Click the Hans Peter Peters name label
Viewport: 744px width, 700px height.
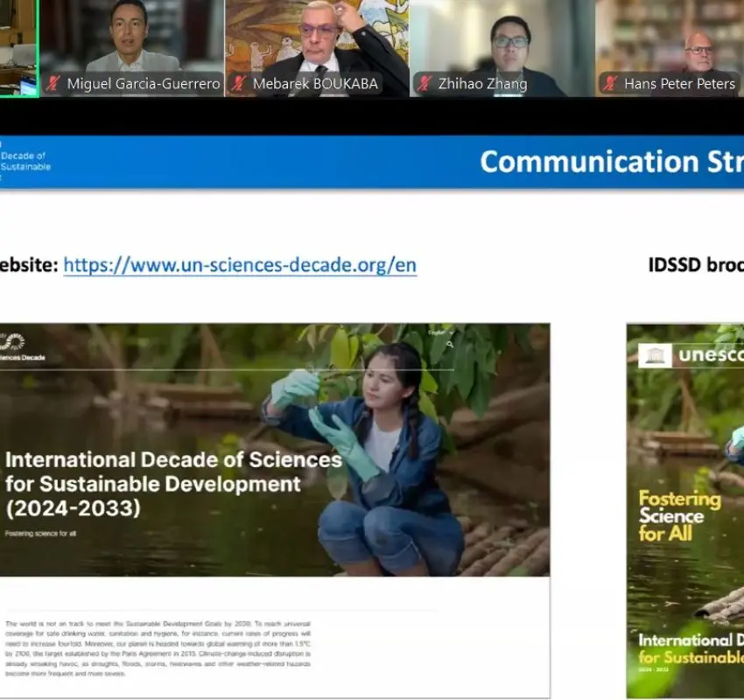coord(679,83)
